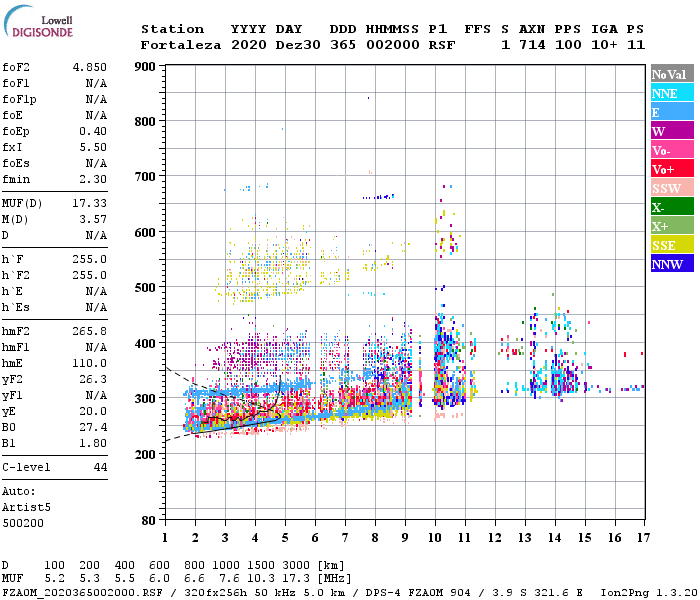Click the AXN value 714
This screenshot has width=700, height=600.
coord(532,45)
